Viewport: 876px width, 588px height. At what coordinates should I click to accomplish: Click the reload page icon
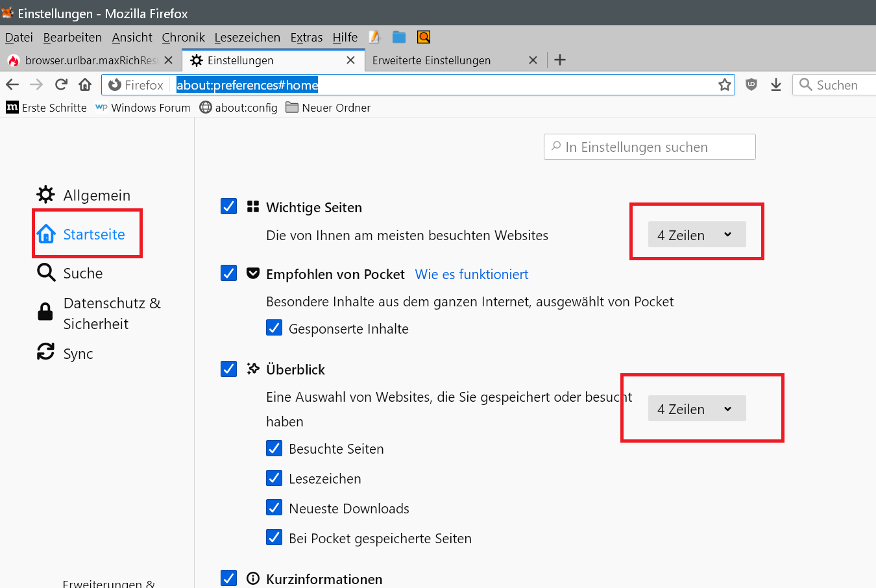click(x=61, y=84)
